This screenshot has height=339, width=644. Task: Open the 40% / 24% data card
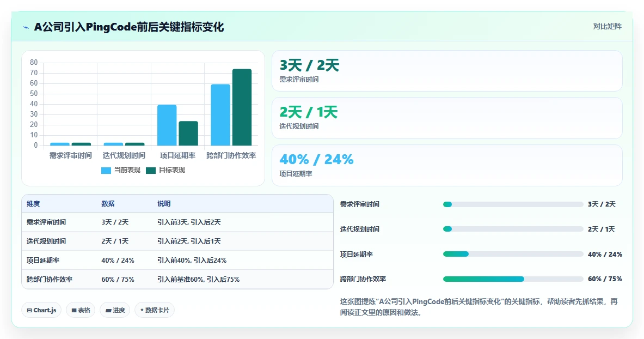pyautogui.click(x=447, y=165)
